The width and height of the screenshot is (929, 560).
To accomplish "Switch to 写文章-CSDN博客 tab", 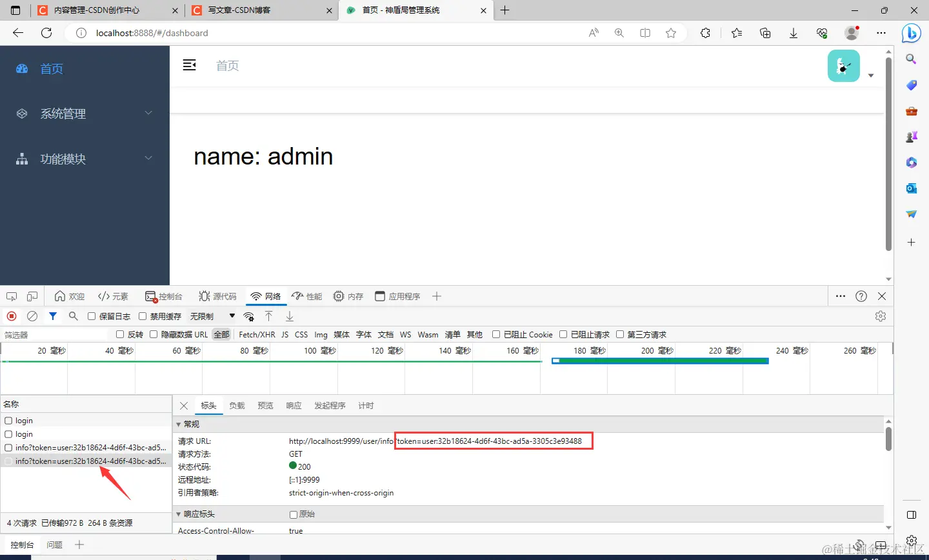I will coord(261,10).
